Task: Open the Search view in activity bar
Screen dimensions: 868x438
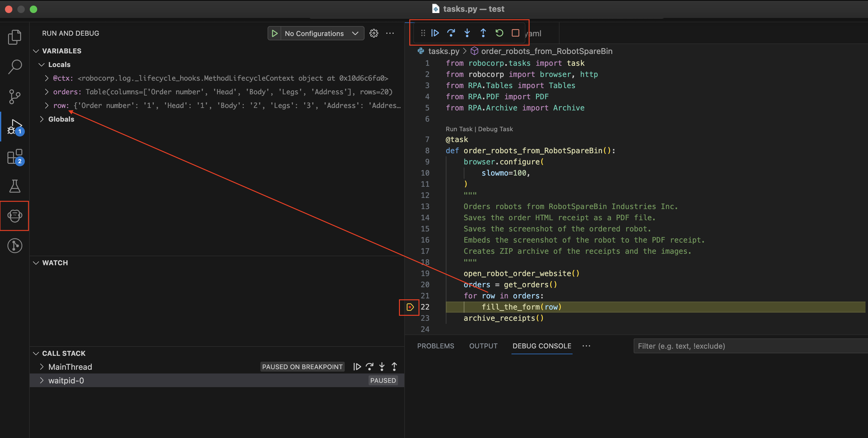Action: [x=15, y=67]
